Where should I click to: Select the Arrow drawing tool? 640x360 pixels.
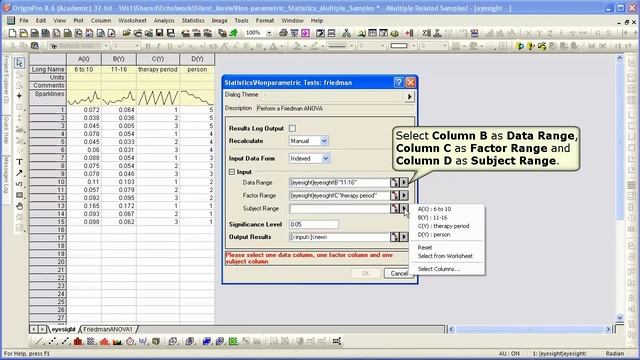[x=19, y=173]
